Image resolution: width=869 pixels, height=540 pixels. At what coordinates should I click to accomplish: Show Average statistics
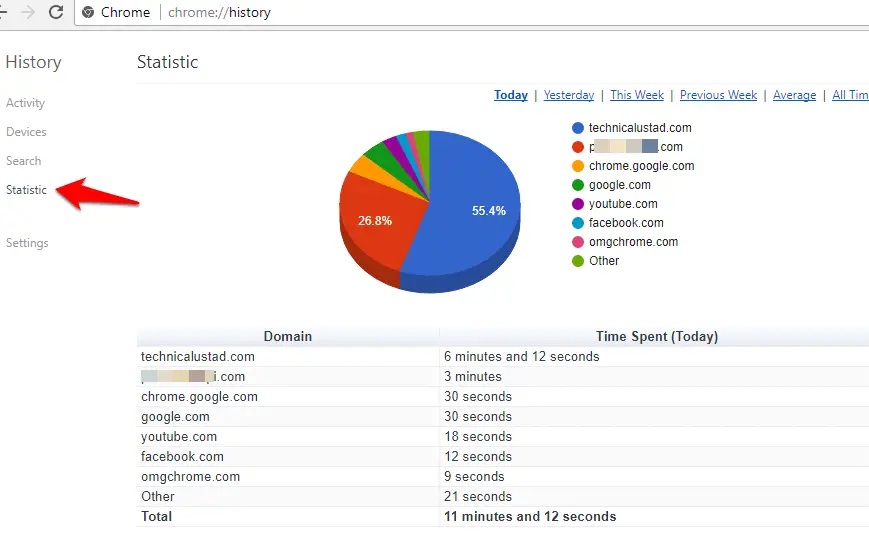794,95
